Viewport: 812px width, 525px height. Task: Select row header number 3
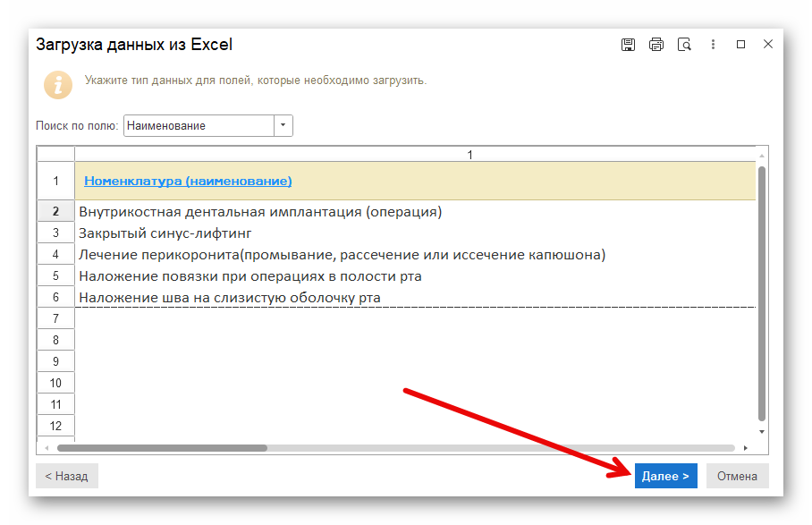56,233
